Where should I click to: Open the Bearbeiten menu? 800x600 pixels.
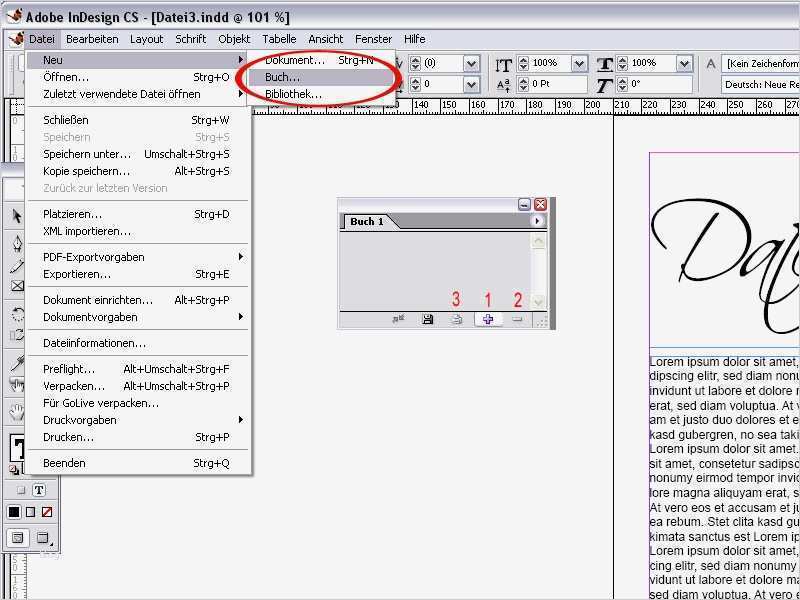tap(93, 39)
